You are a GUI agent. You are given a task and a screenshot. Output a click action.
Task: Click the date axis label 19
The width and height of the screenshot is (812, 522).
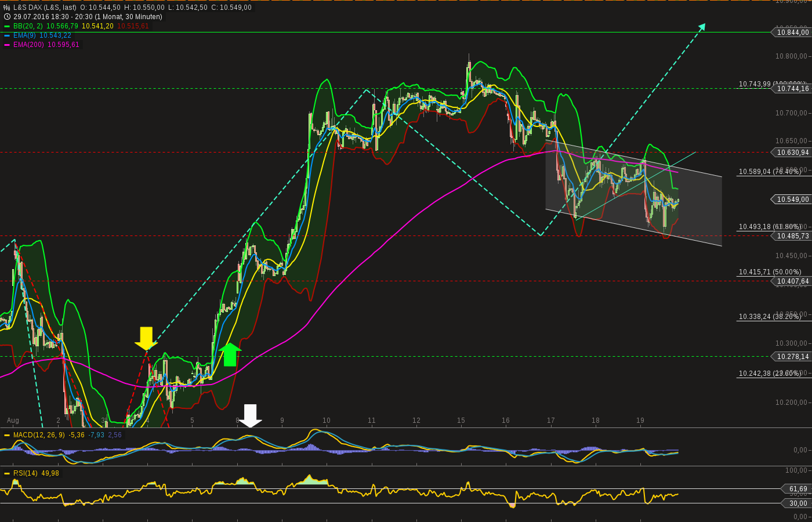640,420
